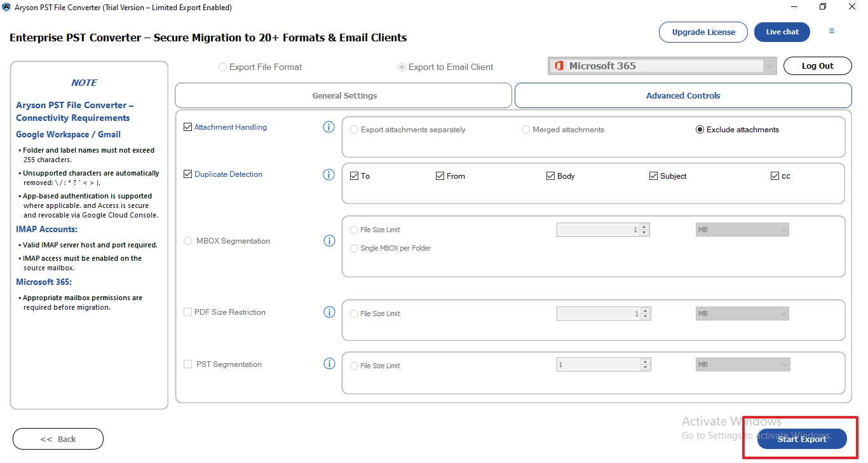Click the Google Workspace / Gmail heading

(68, 134)
